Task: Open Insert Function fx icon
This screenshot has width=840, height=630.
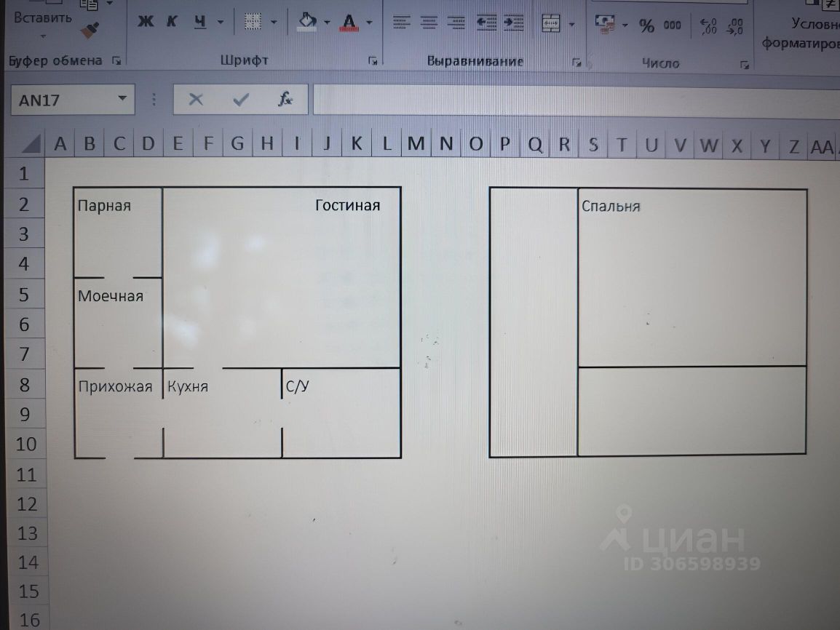Action: (x=285, y=99)
